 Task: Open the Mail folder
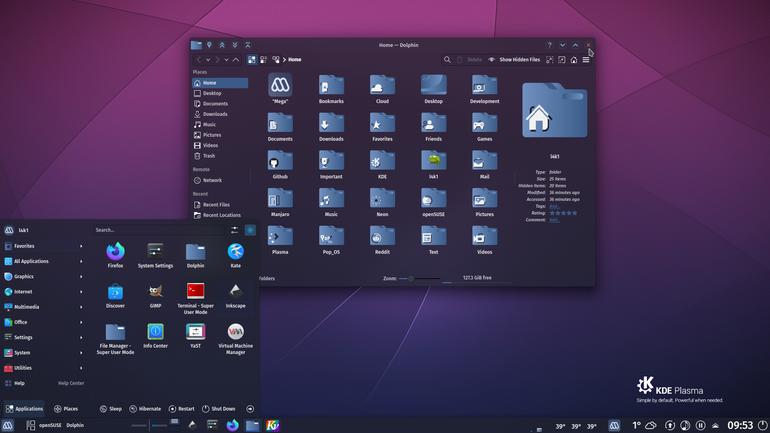[x=484, y=164]
